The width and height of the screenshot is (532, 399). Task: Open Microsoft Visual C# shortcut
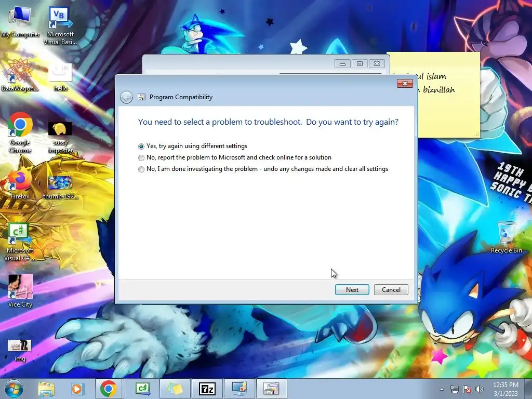pos(20,242)
